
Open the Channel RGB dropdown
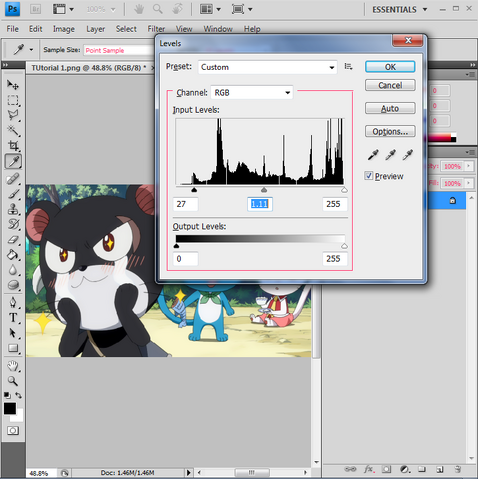[x=252, y=92]
